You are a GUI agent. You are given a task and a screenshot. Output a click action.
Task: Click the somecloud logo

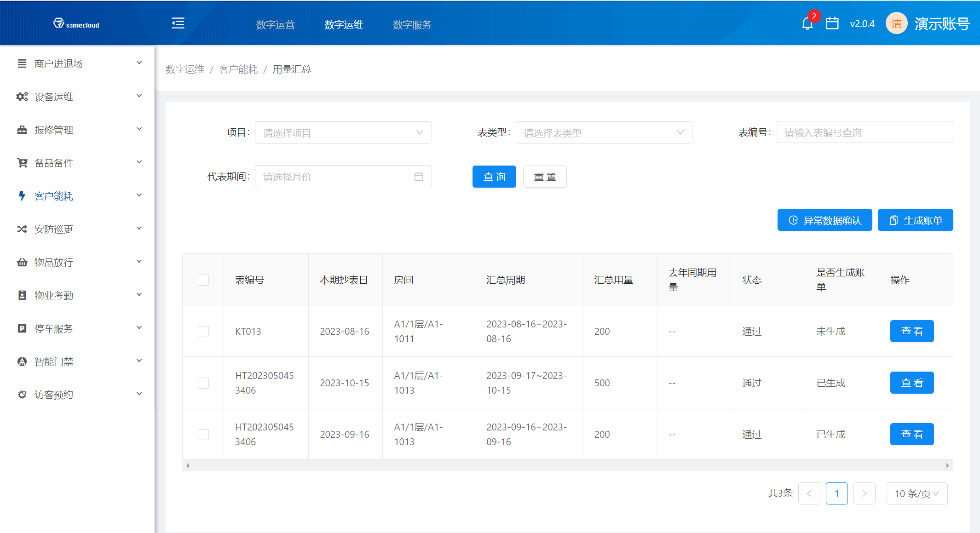[x=76, y=23]
